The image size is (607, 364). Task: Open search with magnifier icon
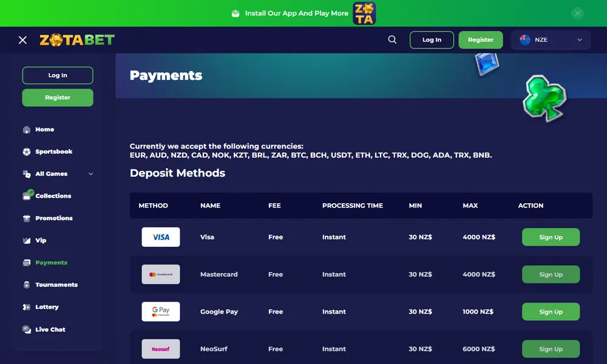(x=392, y=39)
